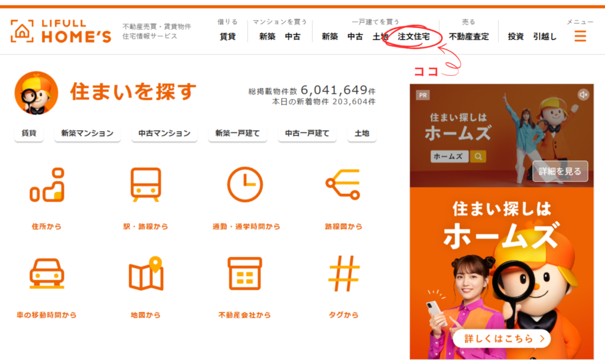The width and height of the screenshot is (605, 364).
Task: Choose the car 車の移動時間から icon
Action: (47, 274)
